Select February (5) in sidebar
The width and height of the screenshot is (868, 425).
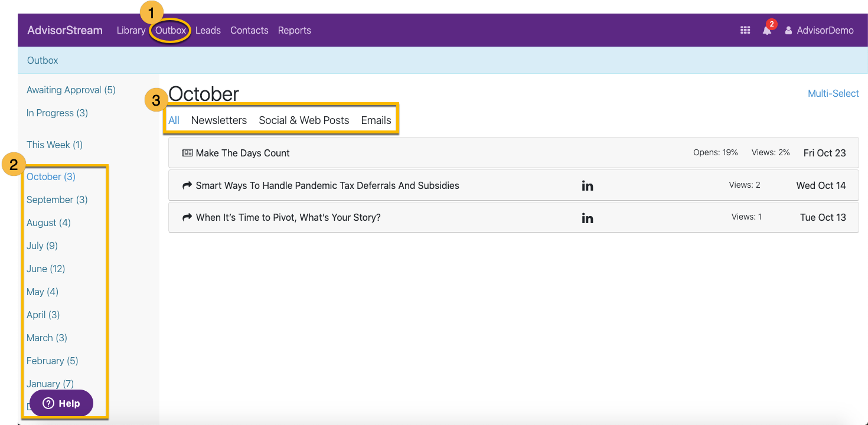[x=52, y=361]
